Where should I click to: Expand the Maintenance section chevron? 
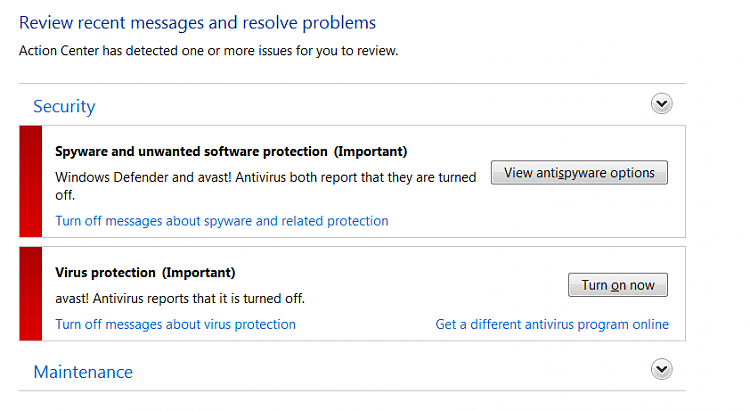click(662, 369)
